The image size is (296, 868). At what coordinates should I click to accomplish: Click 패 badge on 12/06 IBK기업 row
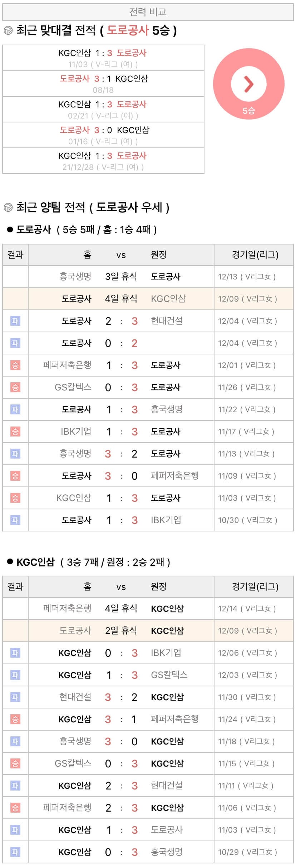(15, 653)
